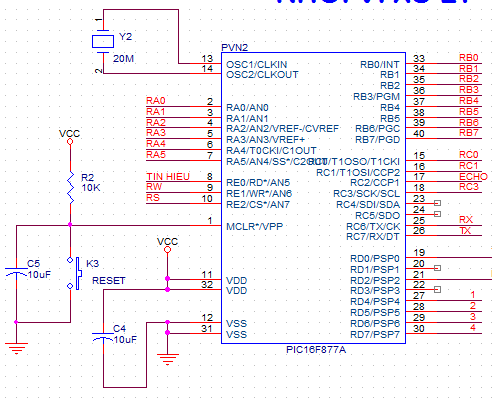Screen dimensions: 492x398
Task: Click the no-connect marker on pin 20
Action: tap(438, 268)
